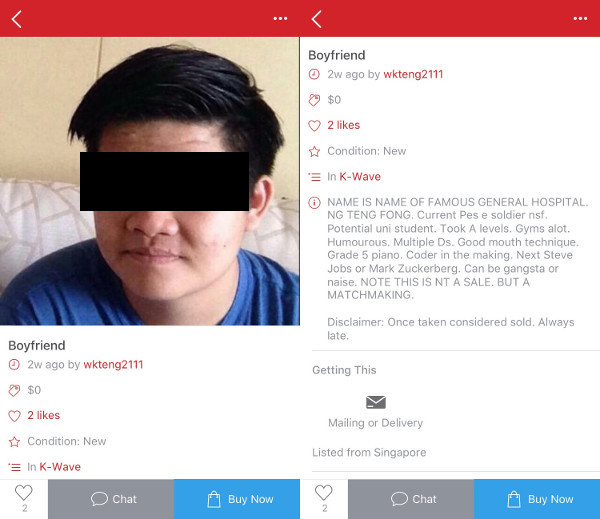
Task: Tap 'Listed from Singapore' text
Action: pos(369,452)
